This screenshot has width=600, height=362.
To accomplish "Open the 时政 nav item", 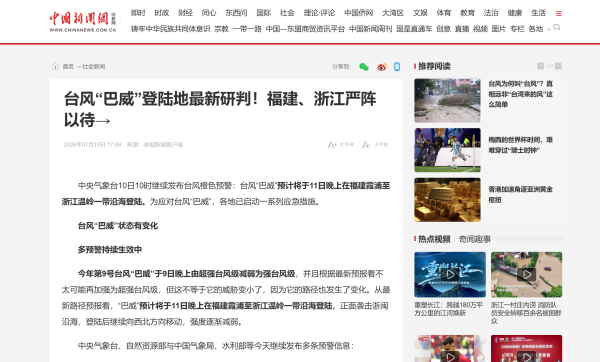I will pos(162,13).
